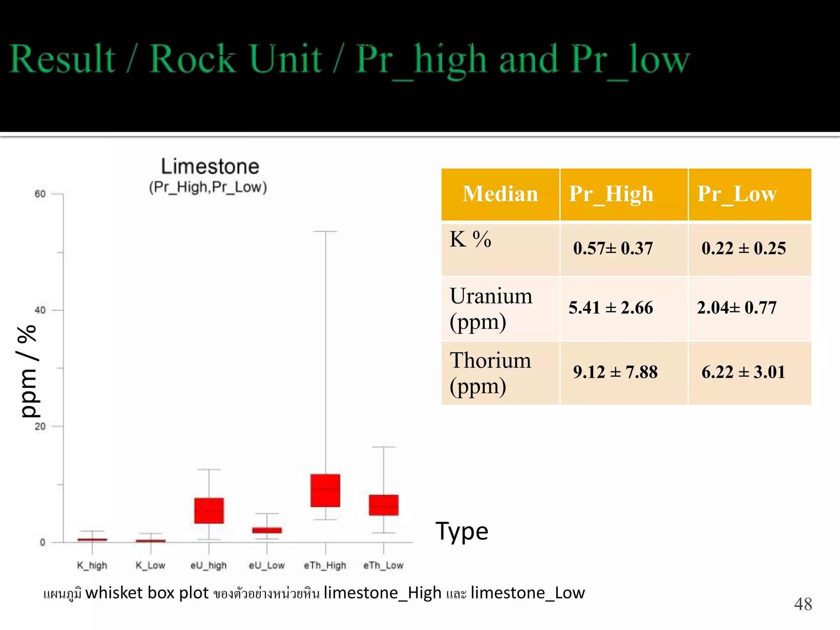Select the 'ppm / %' y-axis label
Viewport: 840px width, 630px height.
[28, 372]
